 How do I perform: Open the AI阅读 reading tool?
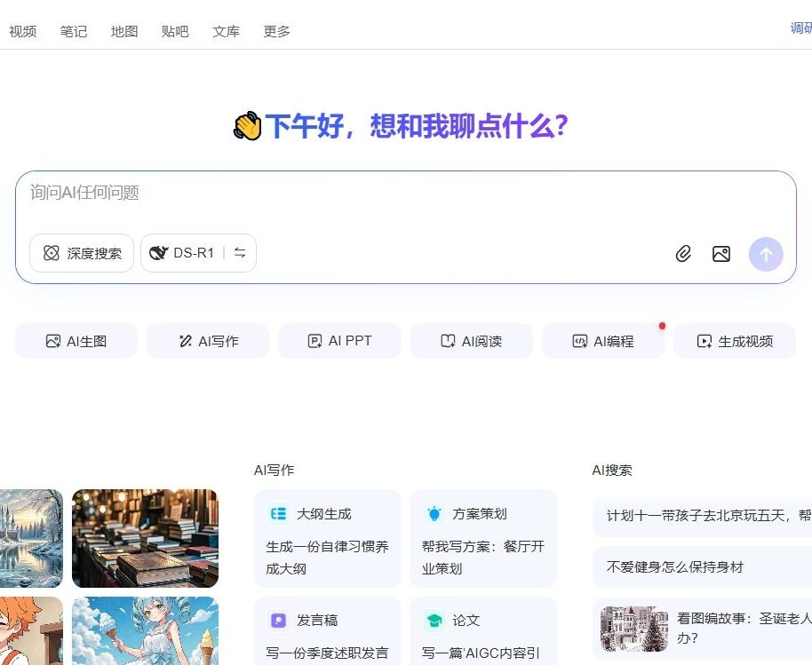point(471,340)
